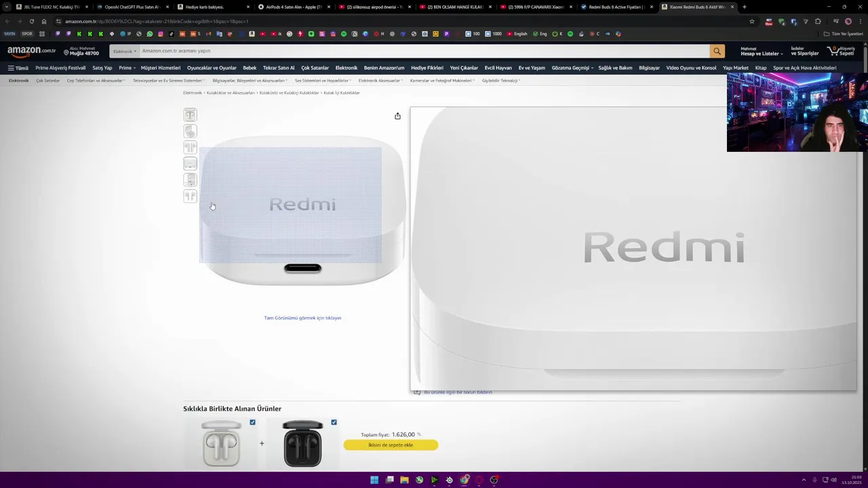Expand the Prime menu dropdown
The image size is (868, 488).
(x=127, y=68)
